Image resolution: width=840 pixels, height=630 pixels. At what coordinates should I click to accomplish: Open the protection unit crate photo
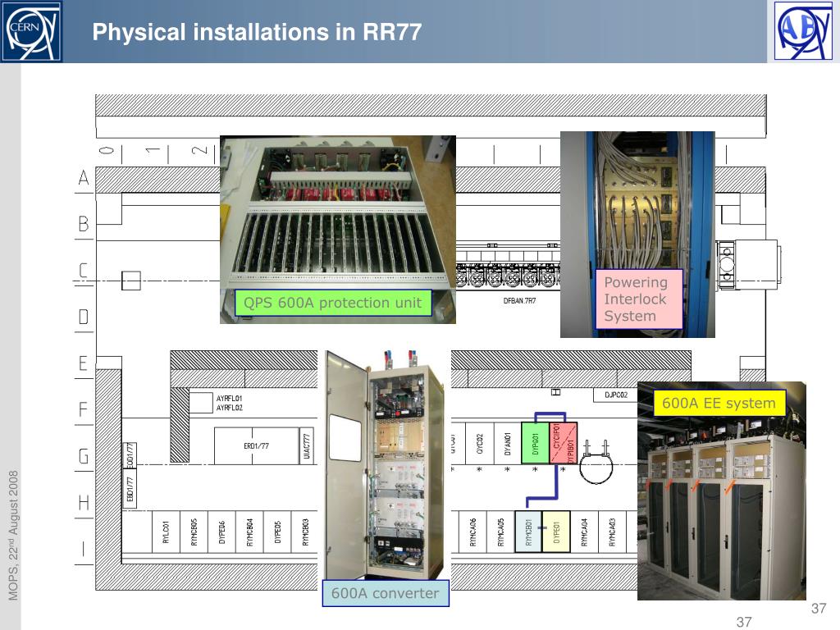click(337, 229)
